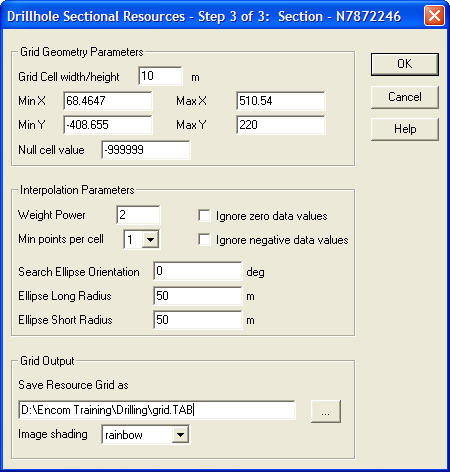Click the Ellipse Long Radius field
The height and width of the screenshot is (472, 450).
click(x=198, y=296)
